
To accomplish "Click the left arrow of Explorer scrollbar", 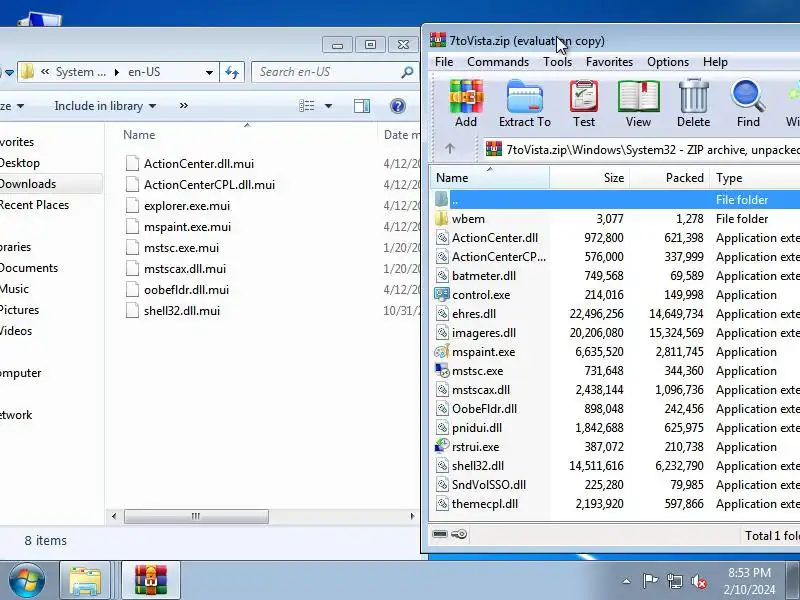I will point(114,516).
